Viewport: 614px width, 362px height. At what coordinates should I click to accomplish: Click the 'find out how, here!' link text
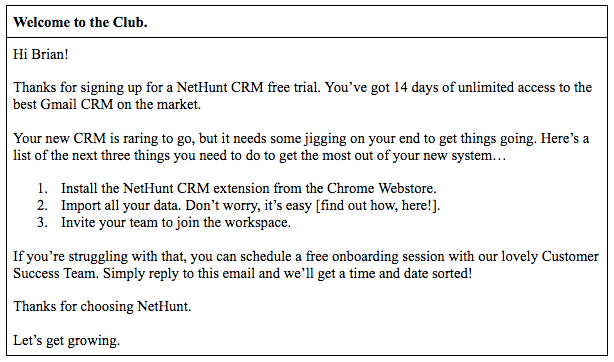378,205
